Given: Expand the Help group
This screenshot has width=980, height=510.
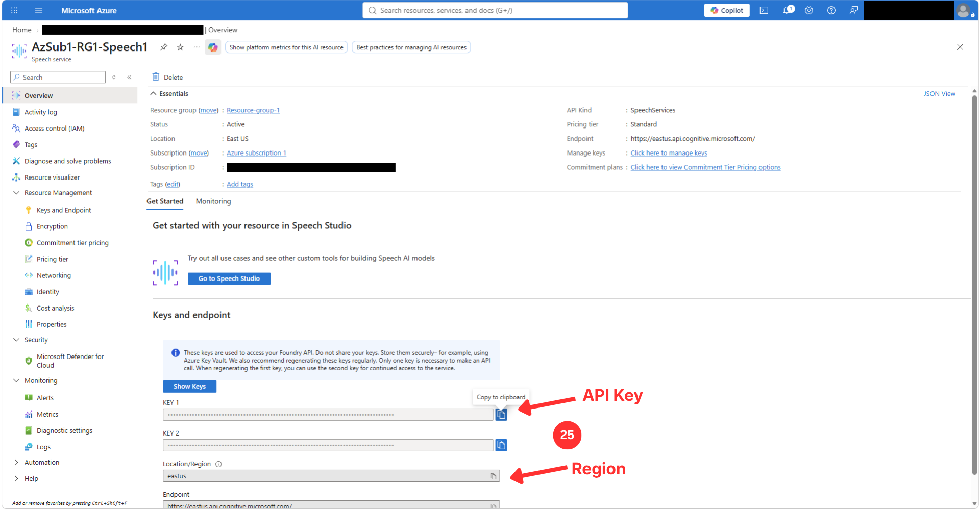Looking at the screenshot, I should 16,479.
